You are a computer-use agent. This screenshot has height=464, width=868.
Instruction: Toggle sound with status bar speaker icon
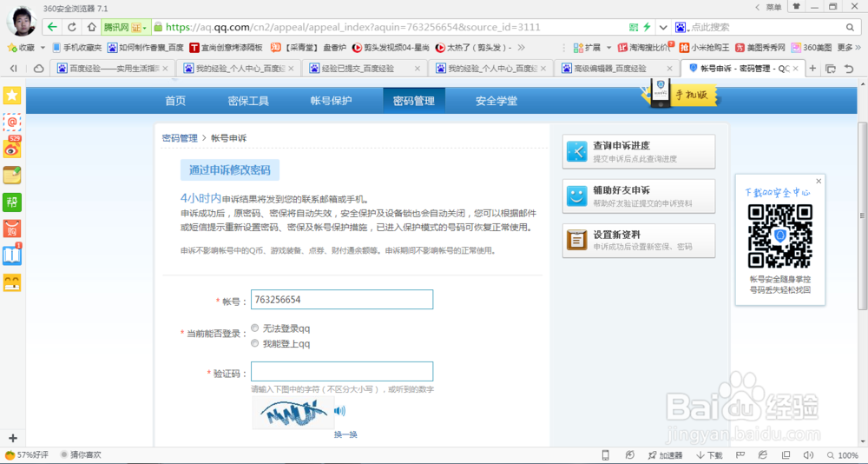point(807,455)
